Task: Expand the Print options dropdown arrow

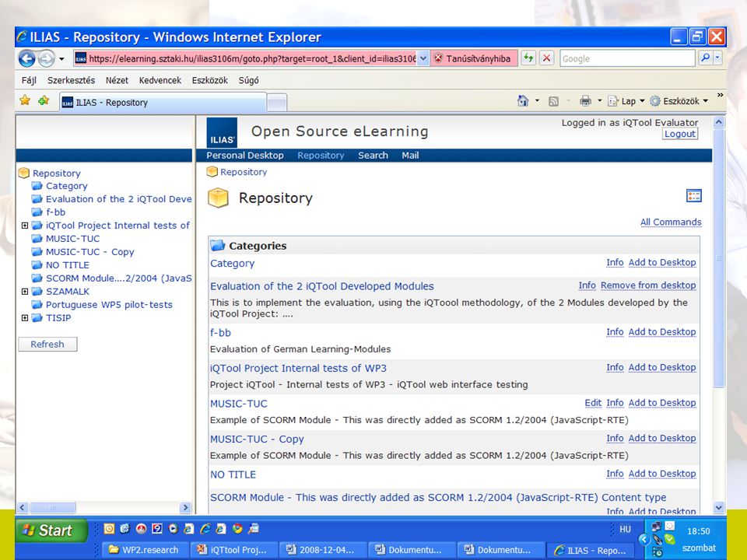Action: point(600,101)
